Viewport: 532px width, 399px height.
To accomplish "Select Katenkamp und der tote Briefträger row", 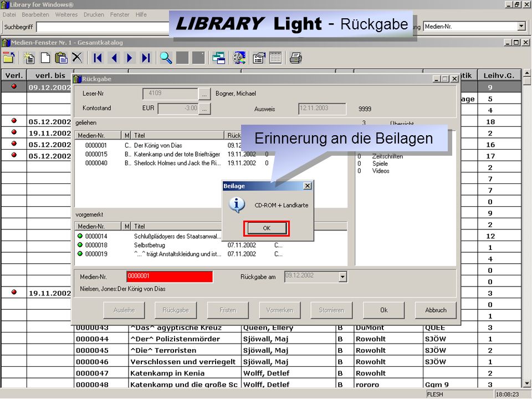I will click(x=211, y=154).
